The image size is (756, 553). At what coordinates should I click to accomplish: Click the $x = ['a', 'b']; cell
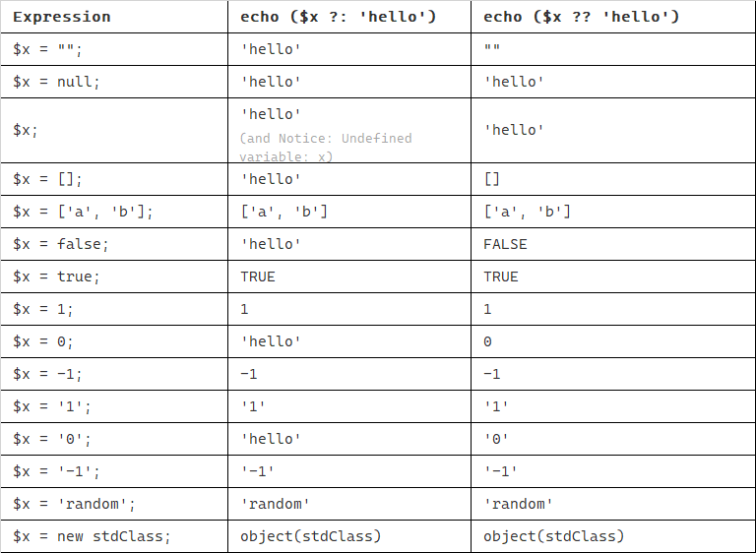click(x=114, y=212)
